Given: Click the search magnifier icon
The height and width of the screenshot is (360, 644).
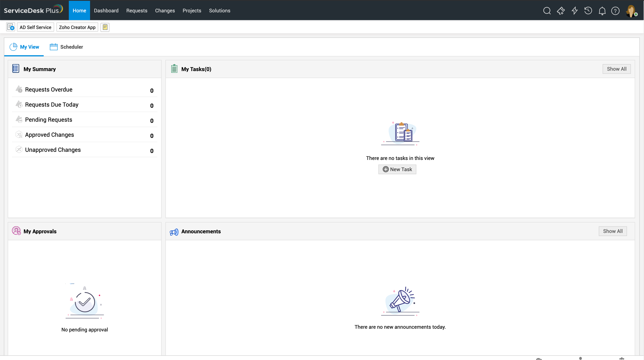Looking at the screenshot, I should pyautogui.click(x=547, y=11).
